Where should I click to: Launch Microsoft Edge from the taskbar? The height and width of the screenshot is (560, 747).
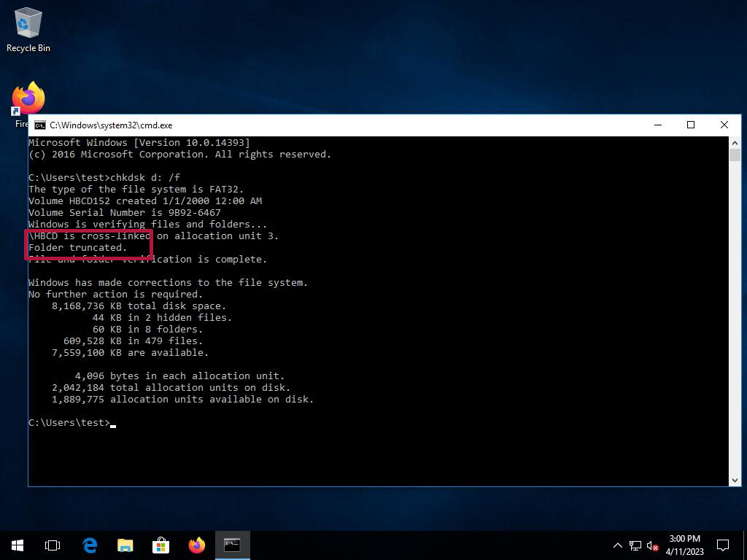pos(90,545)
